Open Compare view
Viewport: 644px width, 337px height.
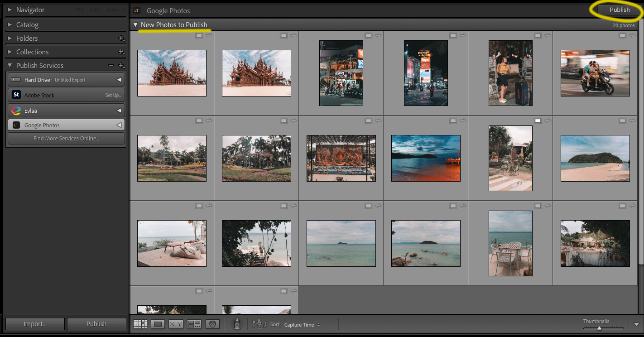(176, 323)
